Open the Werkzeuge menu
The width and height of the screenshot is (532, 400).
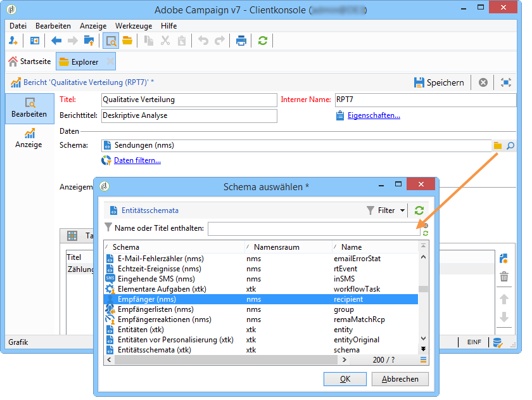[x=134, y=26]
